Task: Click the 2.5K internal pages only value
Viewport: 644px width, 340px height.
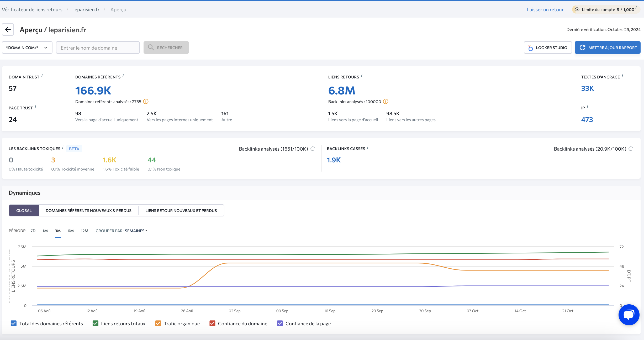Action: [152, 113]
